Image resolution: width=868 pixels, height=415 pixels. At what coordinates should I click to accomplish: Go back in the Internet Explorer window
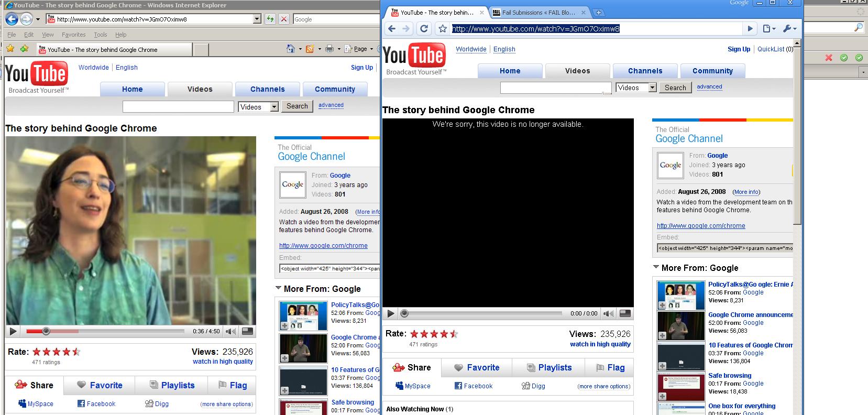click(x=12, y=19)
